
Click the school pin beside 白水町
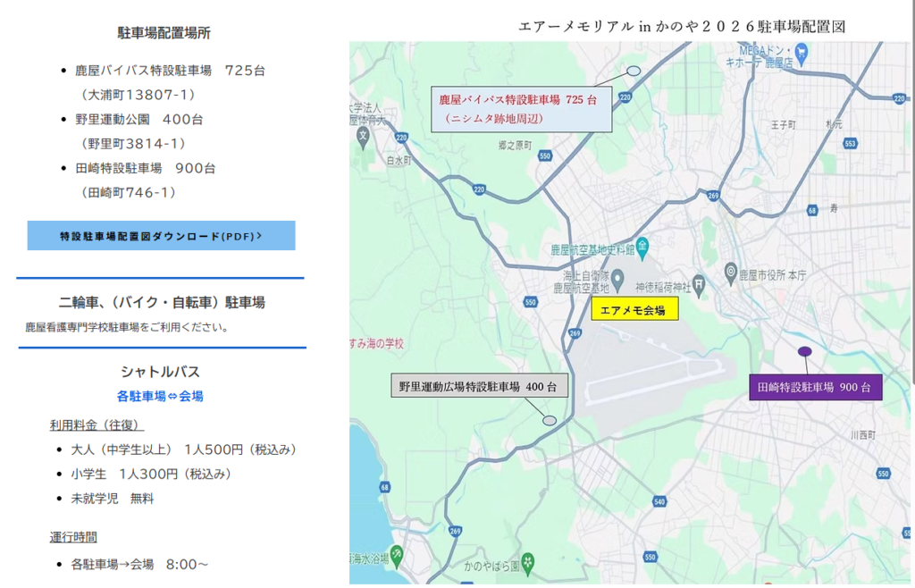[x=363, y=137]
